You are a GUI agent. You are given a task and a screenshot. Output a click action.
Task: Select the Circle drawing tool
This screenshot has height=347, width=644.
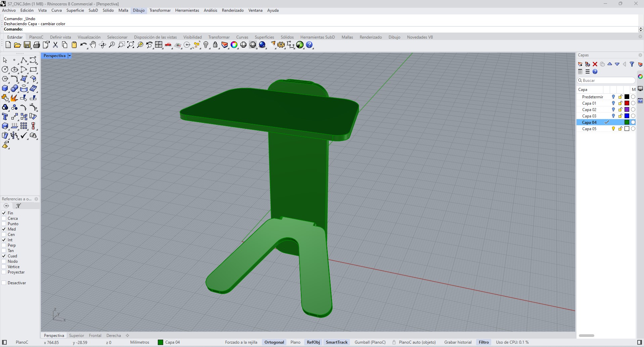[x=5, y=69]
